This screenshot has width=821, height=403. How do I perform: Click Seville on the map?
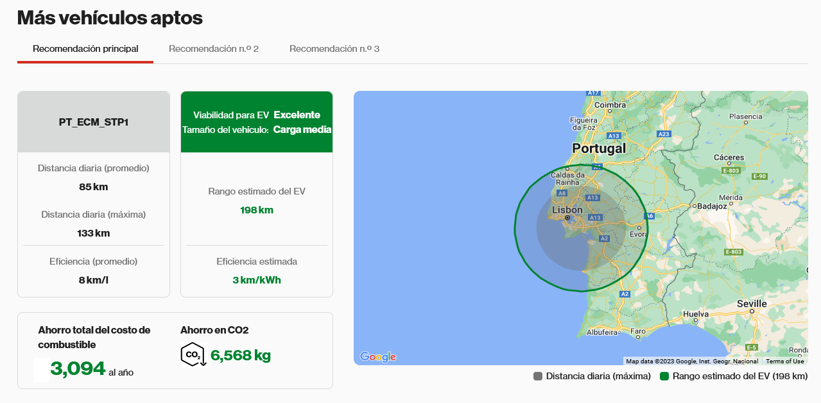coord(751,304)
